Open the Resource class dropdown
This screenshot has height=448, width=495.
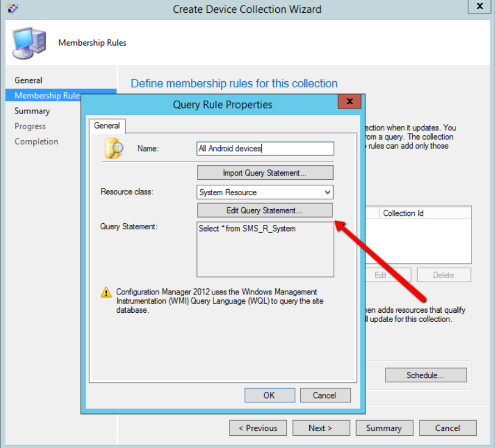coord(326,193)
